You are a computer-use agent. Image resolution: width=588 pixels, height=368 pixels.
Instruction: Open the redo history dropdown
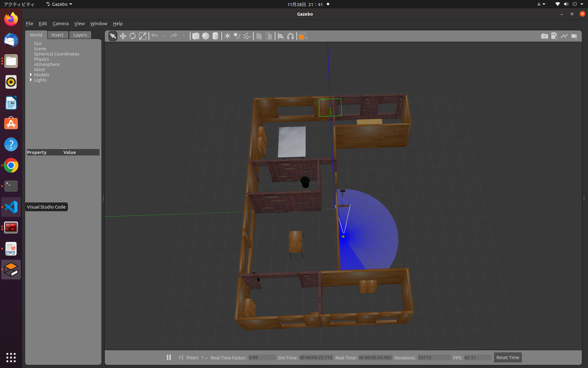pos(184,36)
